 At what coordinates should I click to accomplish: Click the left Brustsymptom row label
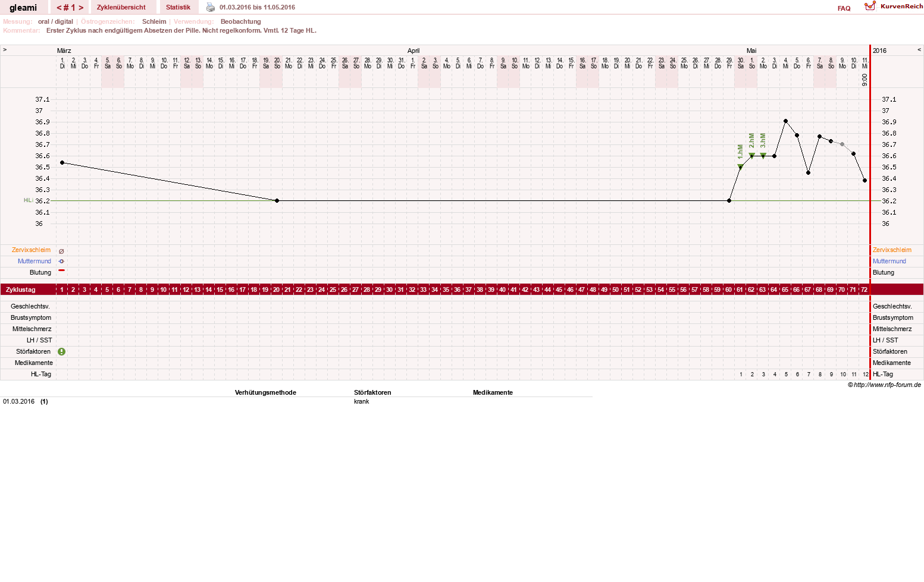tap(31, 317)
